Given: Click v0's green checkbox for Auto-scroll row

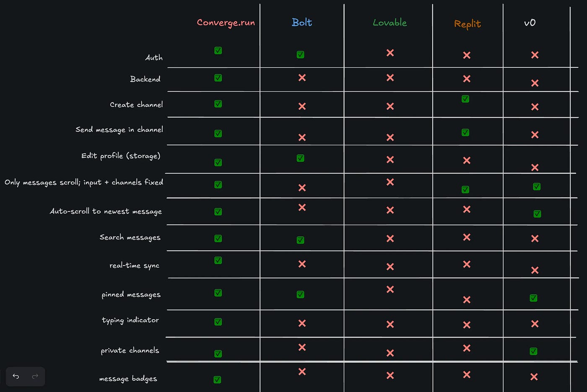Looking at the screenshot, I should (537, 214).
